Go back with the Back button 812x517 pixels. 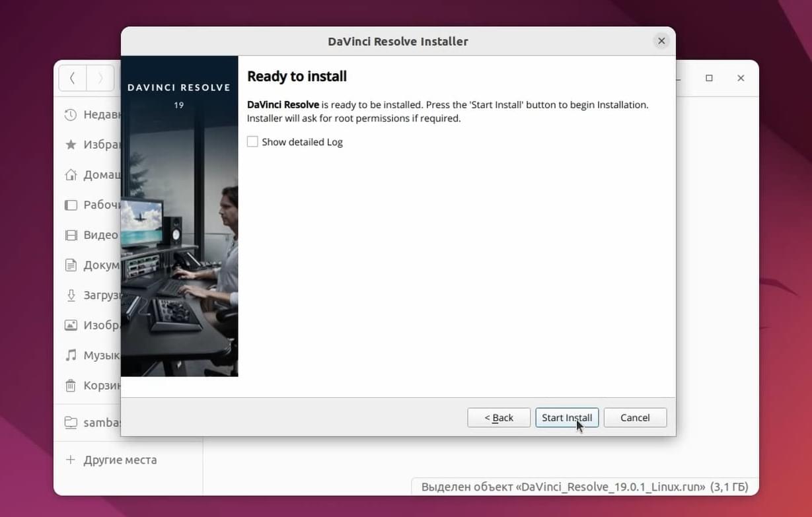(499, 418)
